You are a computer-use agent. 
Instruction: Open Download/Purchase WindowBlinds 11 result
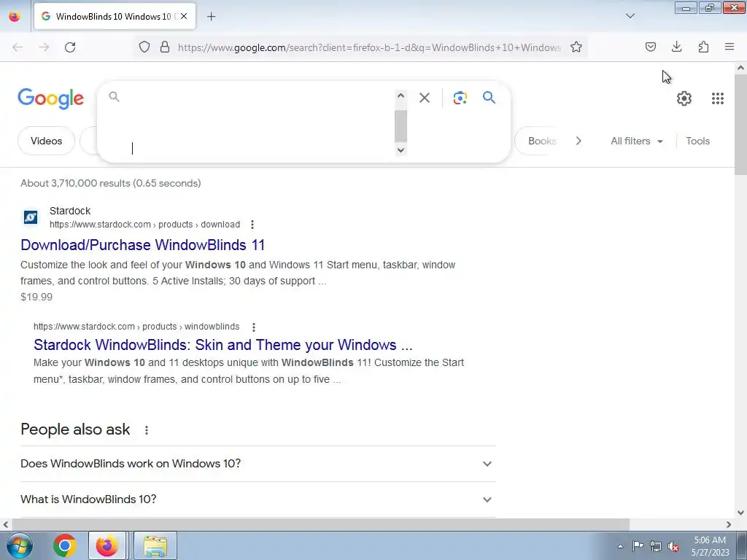click(x=142, y=245)
